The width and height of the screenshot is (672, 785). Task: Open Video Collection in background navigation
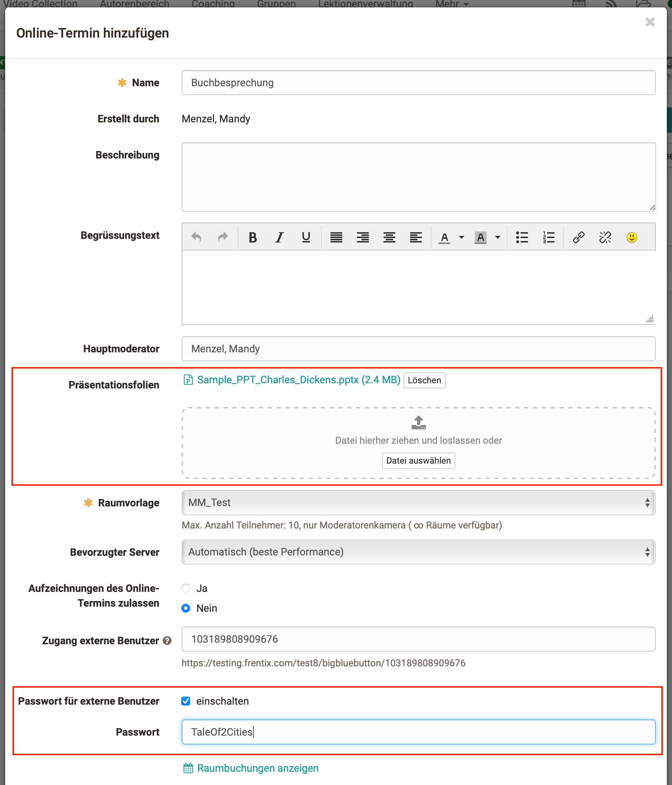(x=40, y=4)
